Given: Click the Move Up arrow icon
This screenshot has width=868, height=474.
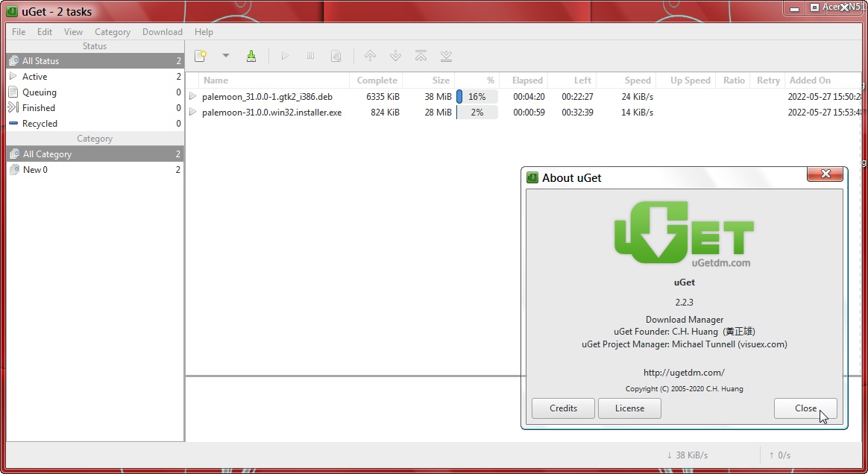Looking at the screenshot, I should pyautogui.click(x=370, y=56).
